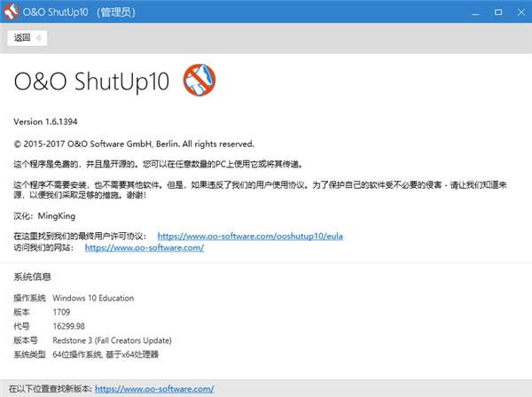Image resolution: width=532 pixels, height=397 pixels.
Task: Click the 系统信息 section heading
Action: tap(32, 276)
